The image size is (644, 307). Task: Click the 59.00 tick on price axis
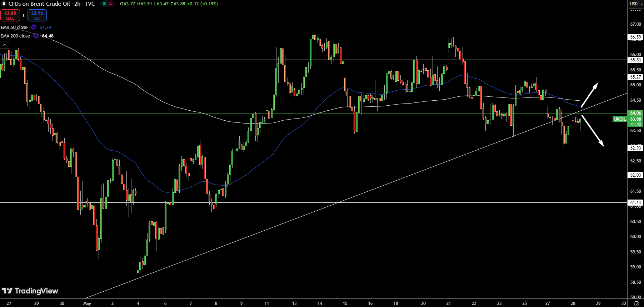(x=635, y=267)
